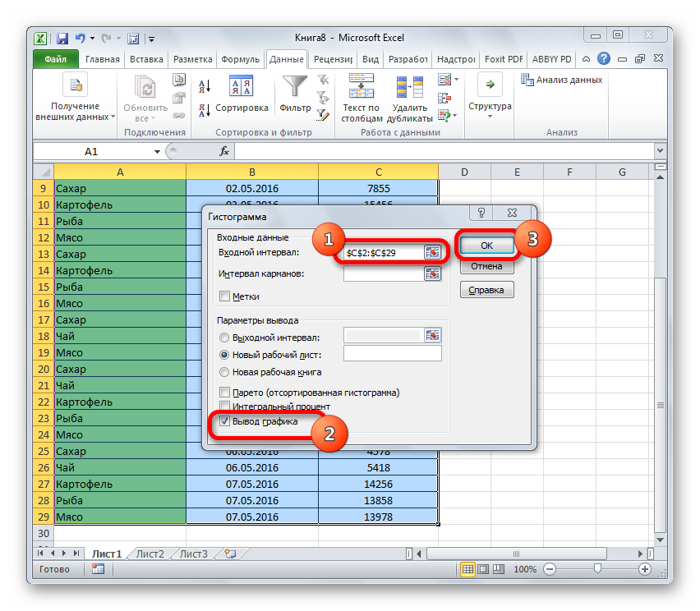Image resolution: width=700 pixels, height=611 pixels.
Task: Click the zoom slider in status bar
Action: [x=598, y=569]
